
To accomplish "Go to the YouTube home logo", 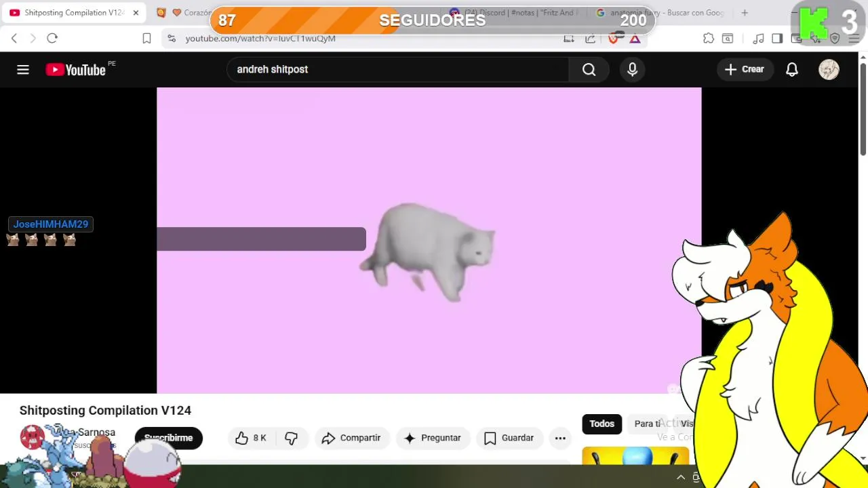I will click(x=75, y=69).
